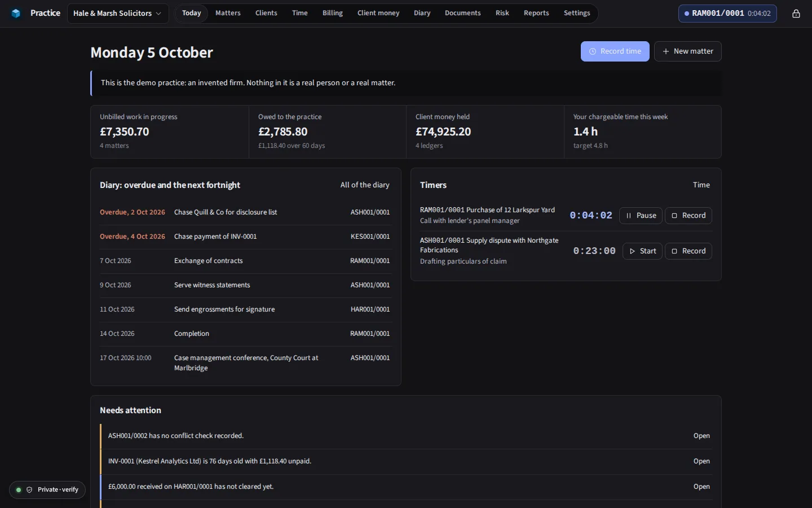This screenshot has width=812, height=508.
Task: Click the Private · verify badge
Action: [47, 490]
